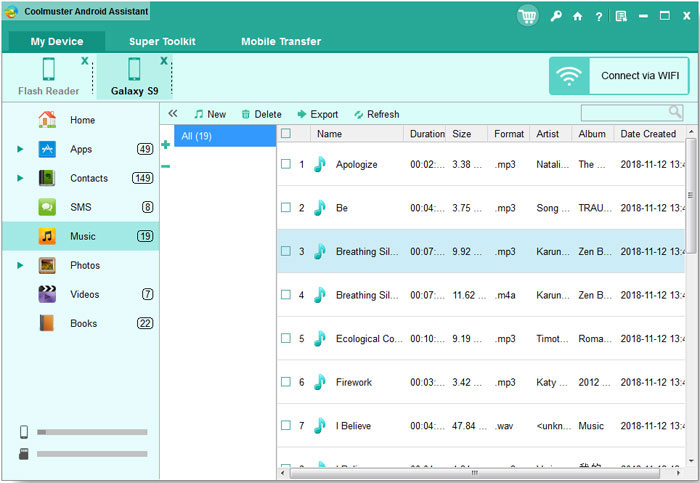Viewport: 700px width, 483px height.
Task: Click the SD card storage icon
Action: 24,454
